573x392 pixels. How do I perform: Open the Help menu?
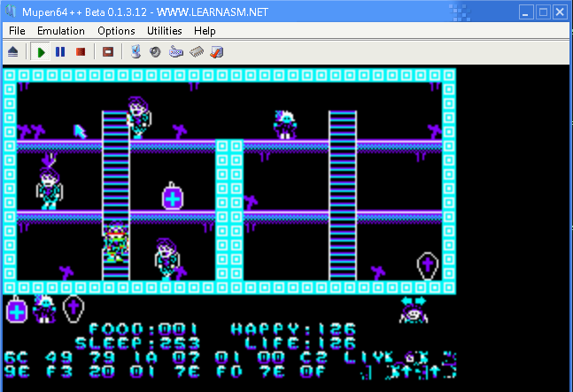click(205, 30)
